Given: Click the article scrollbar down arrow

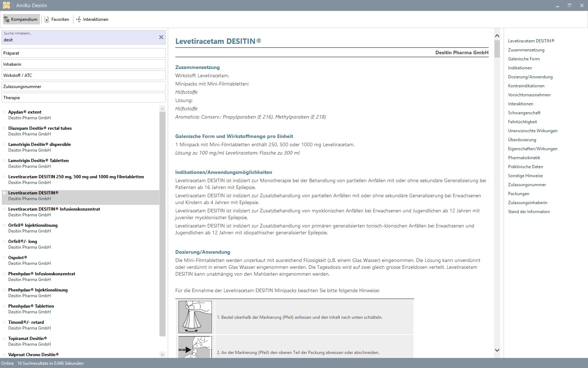Looking at the screenshot, I should coord(497,350).
